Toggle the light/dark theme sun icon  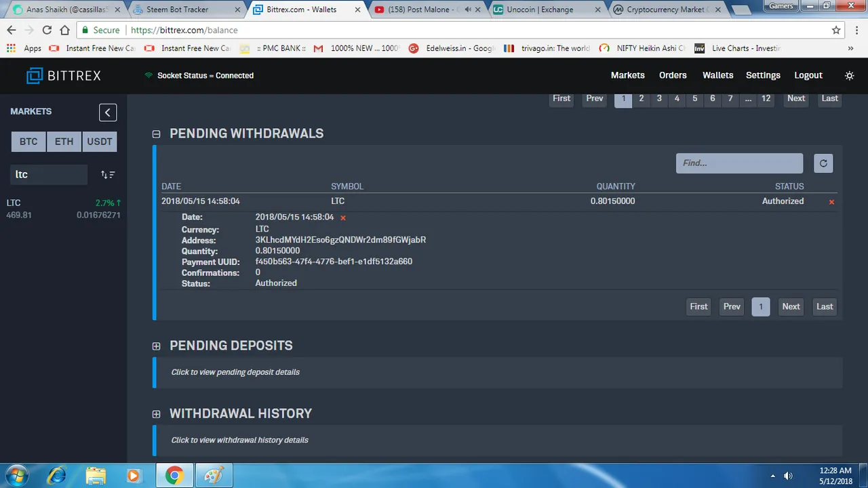point(850,75)
